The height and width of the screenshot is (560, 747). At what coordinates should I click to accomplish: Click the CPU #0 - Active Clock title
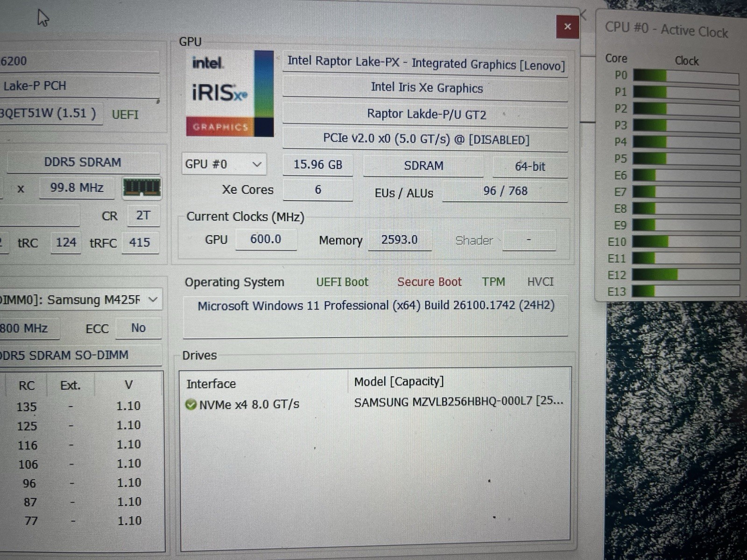pyautogui.click(x=667, y=30)
